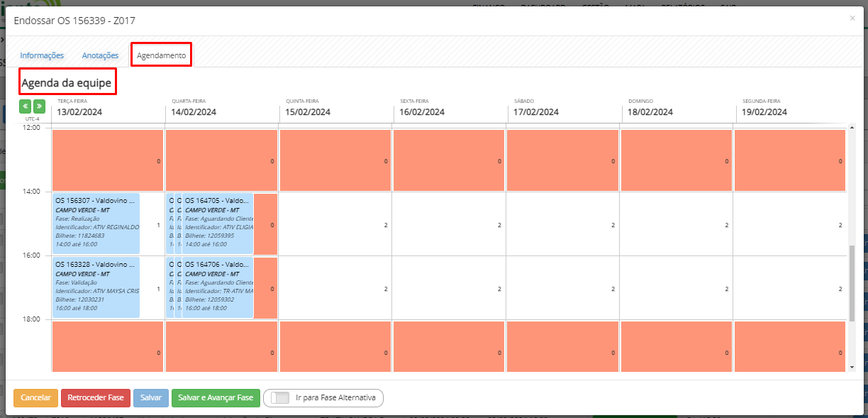
Task: Click the agenda scrollbar down arrow
Action: pos(852,368)
